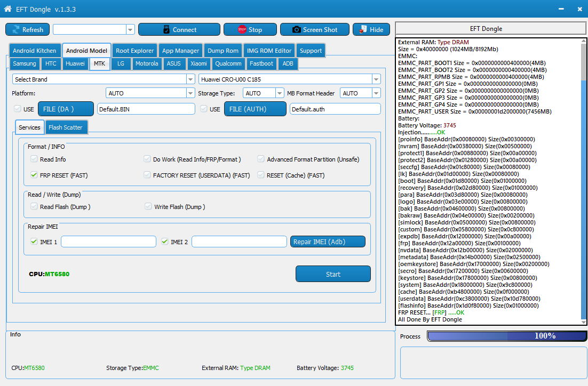Image resolution: width=588 pixels, height=386 pixels.
Task: Open the Root Explorer tab
Action: (x=134, y=51)
